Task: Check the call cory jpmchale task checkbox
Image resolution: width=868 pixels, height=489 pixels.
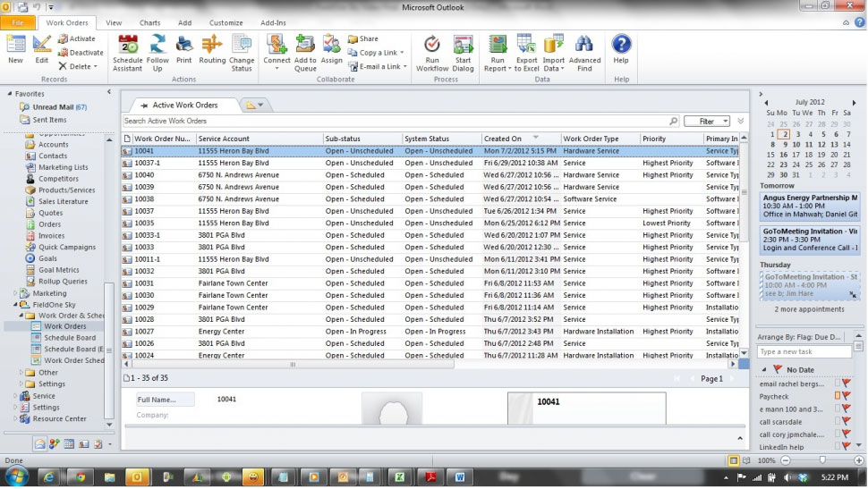Action: pyautogui.click(x=838, y=434)
